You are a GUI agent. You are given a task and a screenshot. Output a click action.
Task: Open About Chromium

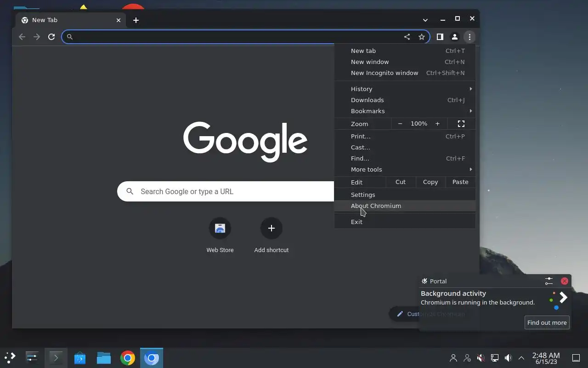tap(405, 206)
